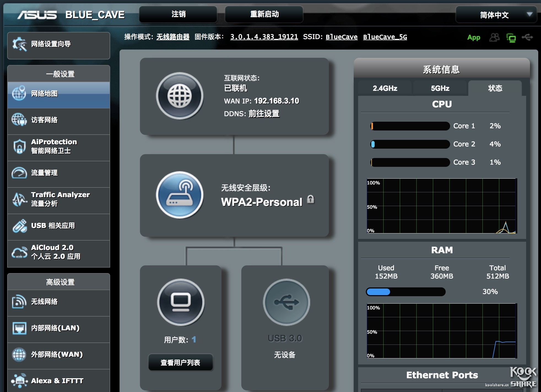The width and height of the screenshot is (541, 392).
Task: Switch to the 5GHz tab
Action: pos(440,88)
